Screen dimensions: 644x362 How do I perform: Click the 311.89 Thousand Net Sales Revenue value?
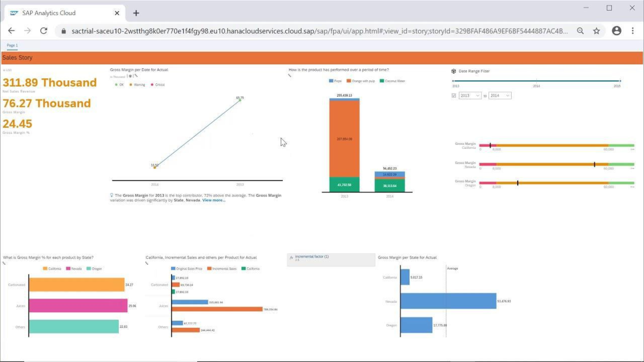(x=50, y=82)
